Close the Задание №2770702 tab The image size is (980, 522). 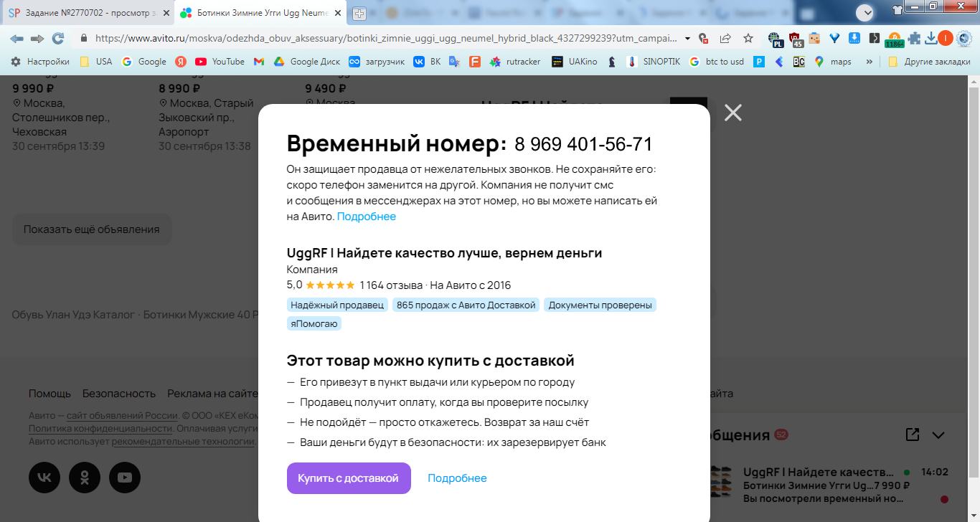tap(166, 13)
